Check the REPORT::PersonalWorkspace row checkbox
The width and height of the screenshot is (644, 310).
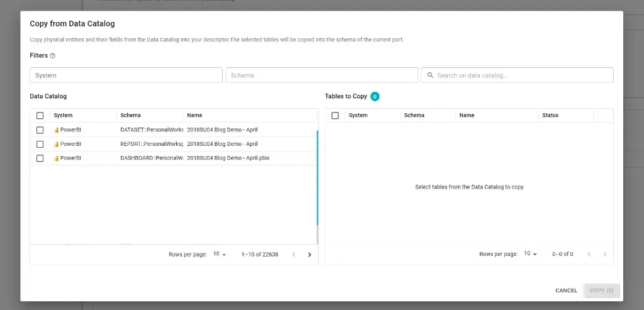coord(40,144)
